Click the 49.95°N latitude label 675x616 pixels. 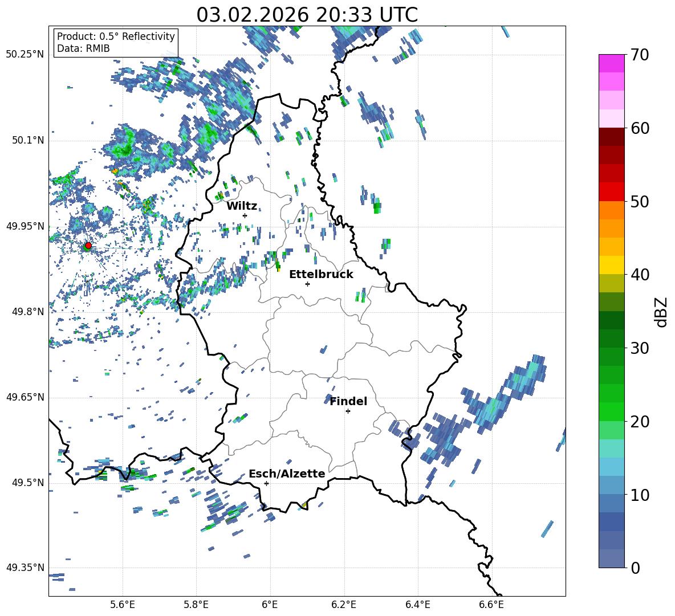(25, 226)
